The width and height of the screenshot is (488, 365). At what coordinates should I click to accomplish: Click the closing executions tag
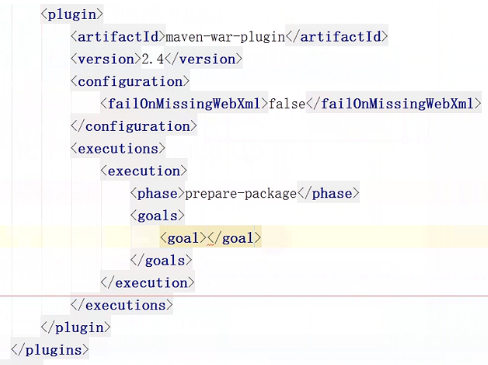point(122,305)
